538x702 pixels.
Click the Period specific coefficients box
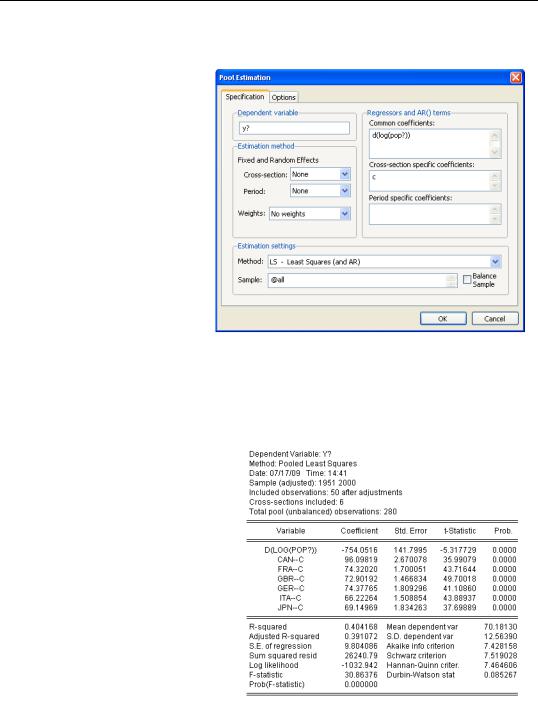(x=435, y=214)
